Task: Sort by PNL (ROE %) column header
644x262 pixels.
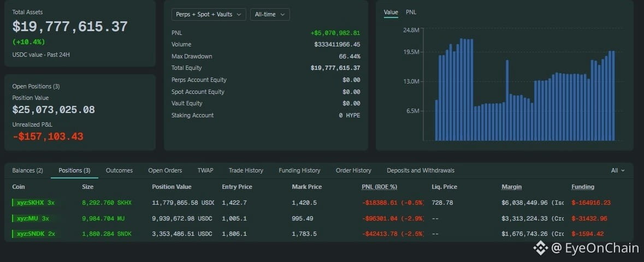Action: point(379,187)
